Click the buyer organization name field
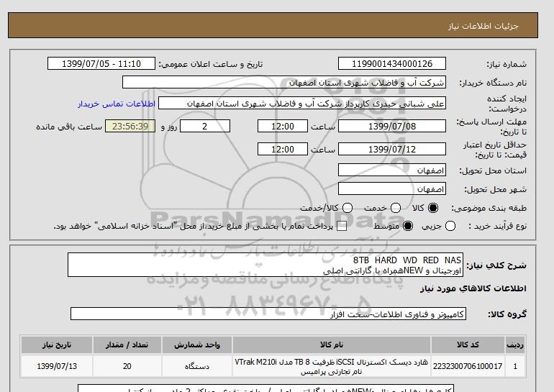The image size is (554, 392). [284, 82]
